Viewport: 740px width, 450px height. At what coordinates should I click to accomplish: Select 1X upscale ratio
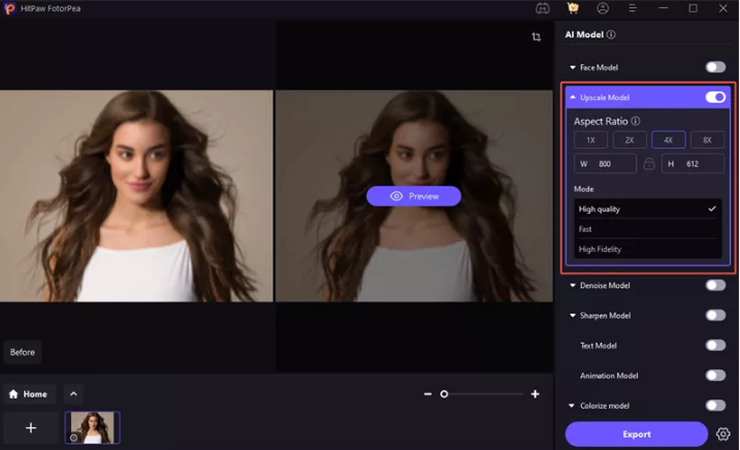(590, 140)
